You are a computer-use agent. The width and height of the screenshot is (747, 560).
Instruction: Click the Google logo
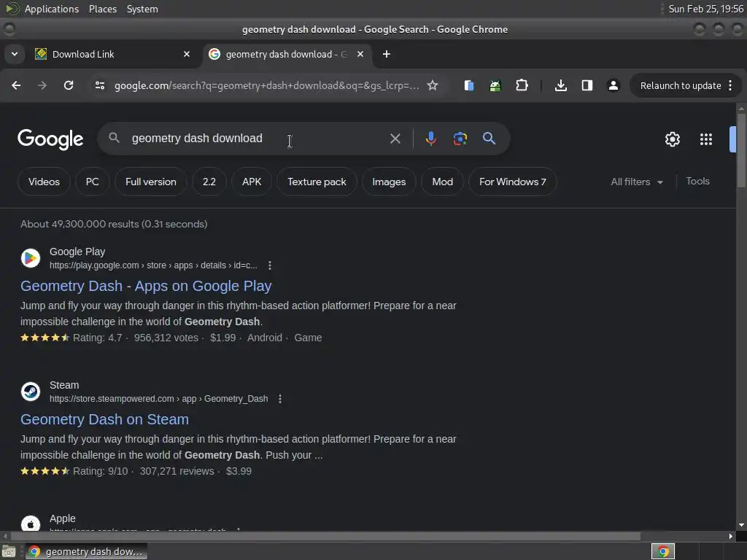50,139
